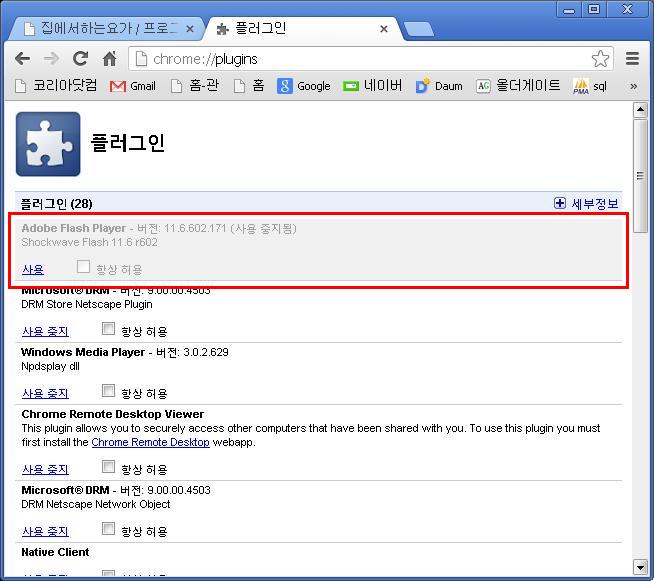Click the Windows Media Player heading
The width and height of the screenshot is (654, 581).
coord(83,352)
